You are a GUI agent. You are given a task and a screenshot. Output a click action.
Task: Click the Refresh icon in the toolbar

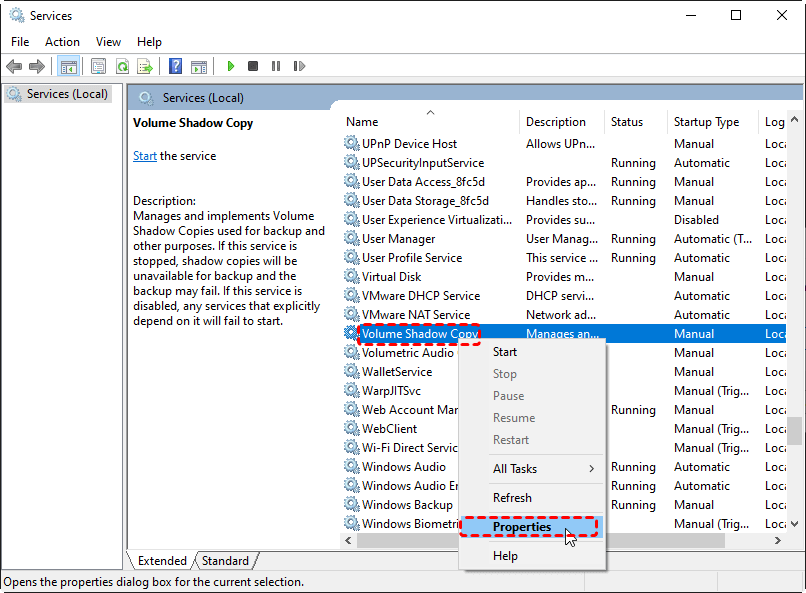(122, 66)
